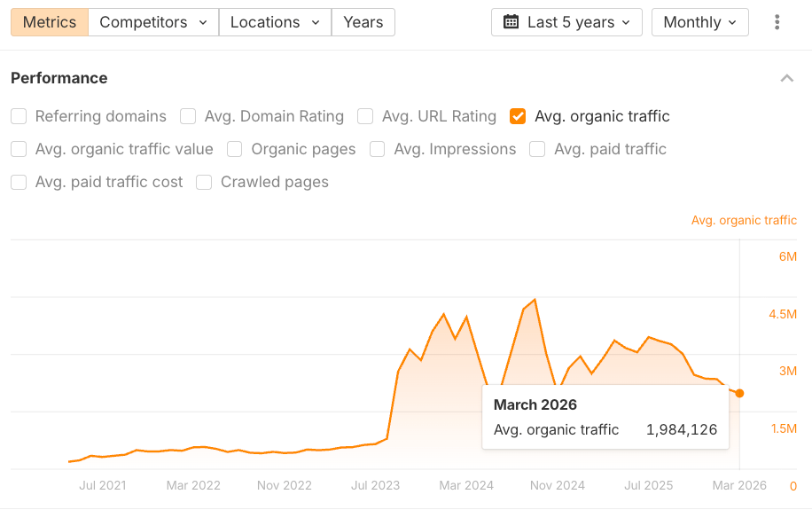Click the calendar icon in date range
Image resolution: width=812 pixels, height=510 pixels.
pos(511,22)
